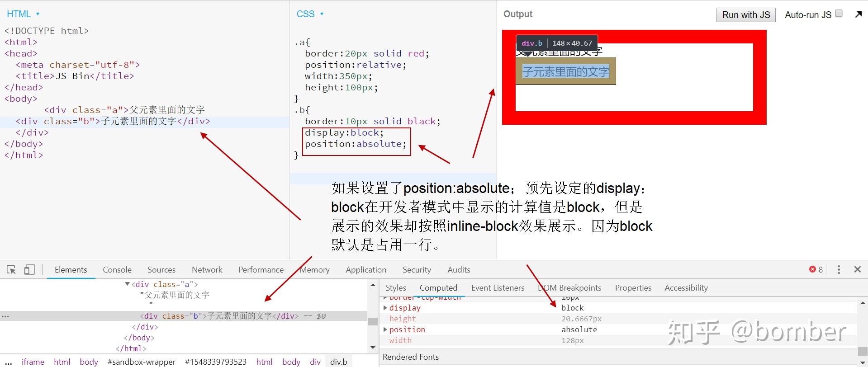Screen dimensions: 868x367
Task: Pop out the Output panel with the arrow icon
Action: click(x=859, y=14)
